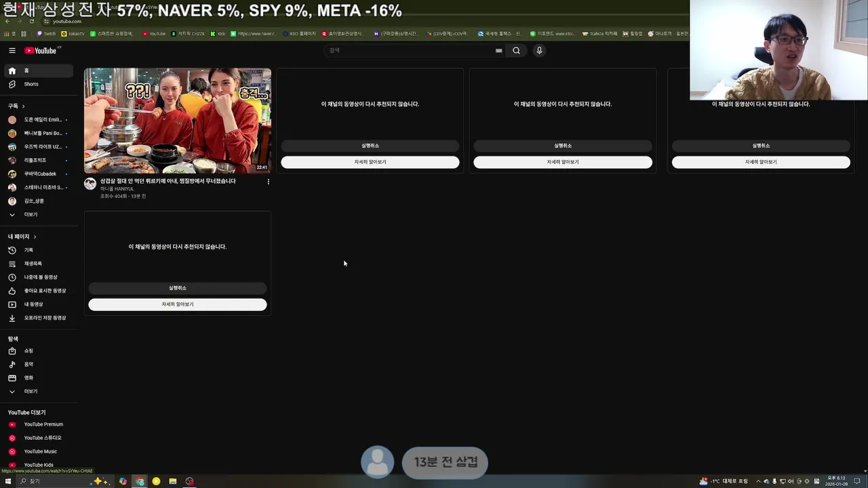Open the 우즈벡 라이브 subscription channel
The height and width of the screenshot is (488, 868).
tap(38, 146)
